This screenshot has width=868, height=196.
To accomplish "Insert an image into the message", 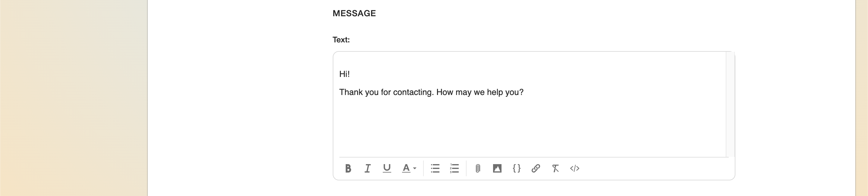I will (497, 168).
